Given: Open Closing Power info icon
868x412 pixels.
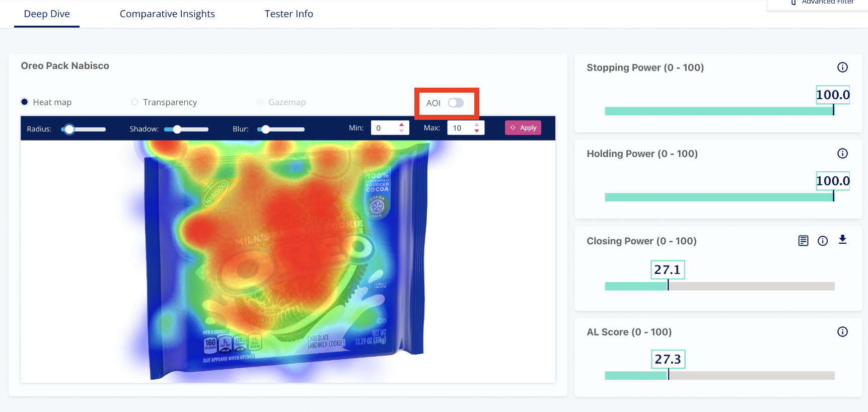Looking at the screenshot, I should (823, 241).
